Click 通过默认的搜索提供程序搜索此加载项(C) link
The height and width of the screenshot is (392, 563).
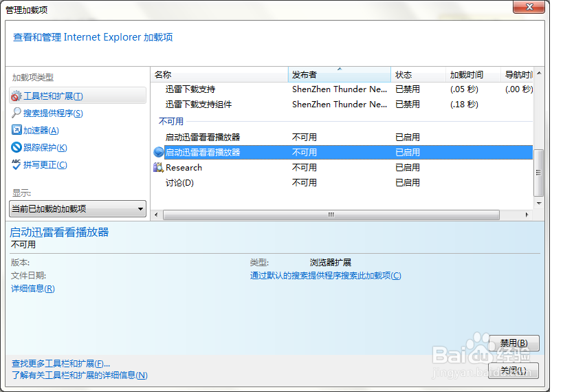tap(326, 276)
